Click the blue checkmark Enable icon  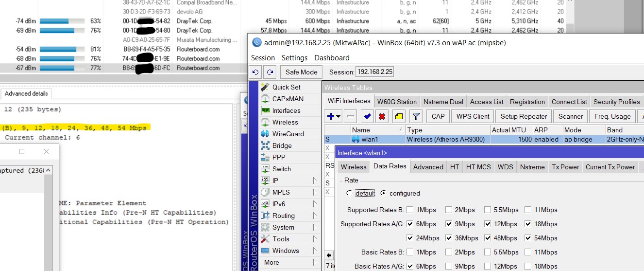(367, 116)
